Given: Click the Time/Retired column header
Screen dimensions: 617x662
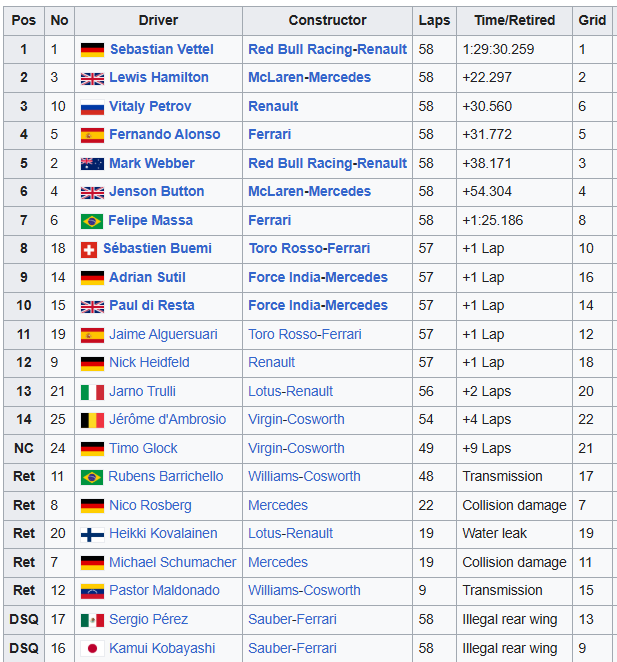Looking at the screenshot, I should (514, 20).
